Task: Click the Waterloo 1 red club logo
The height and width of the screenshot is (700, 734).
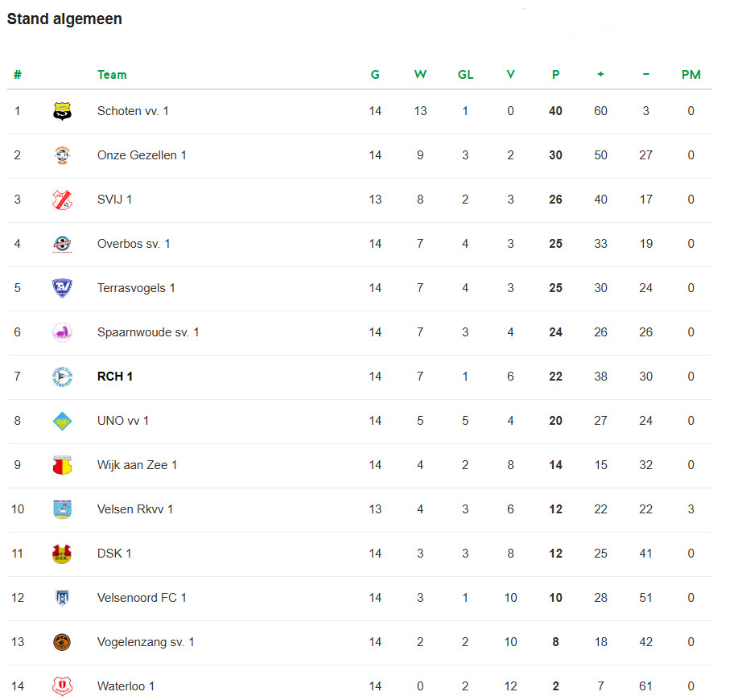Action: [x=62, y=687]
